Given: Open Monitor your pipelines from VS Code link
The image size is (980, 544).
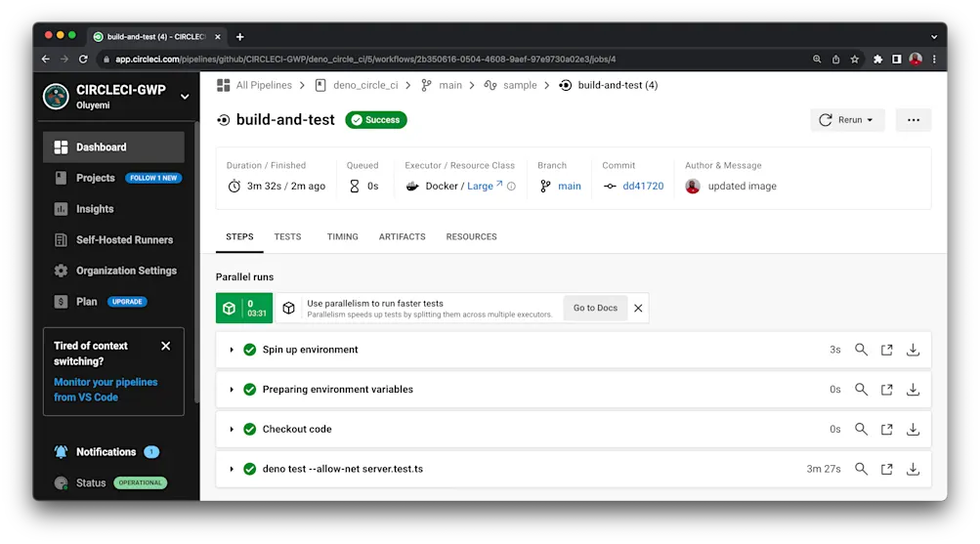Looking at the screenshot, I should 106,390.
